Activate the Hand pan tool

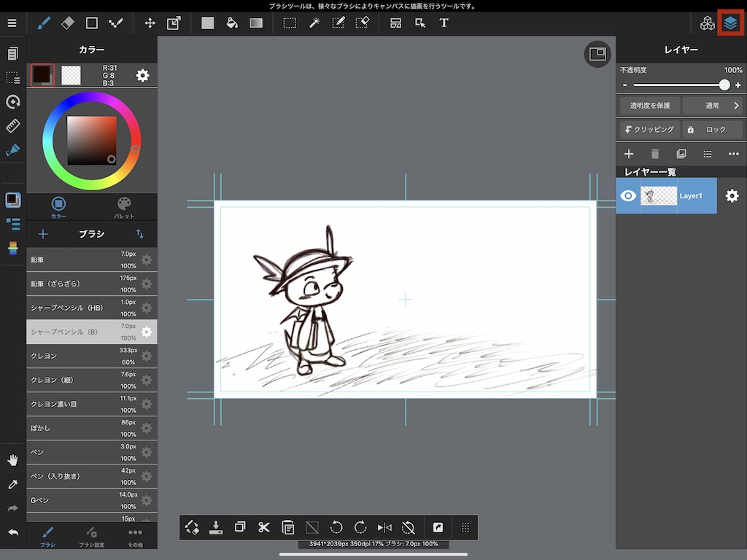click(12, 460)
